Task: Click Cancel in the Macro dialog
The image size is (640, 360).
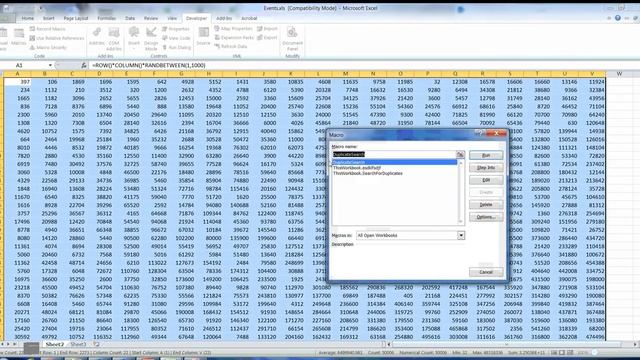Action: 486,272
